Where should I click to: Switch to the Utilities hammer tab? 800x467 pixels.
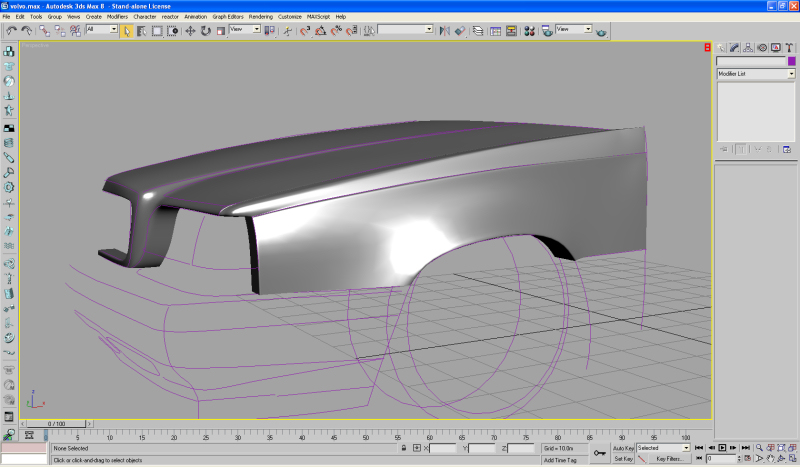coord(789,48)
